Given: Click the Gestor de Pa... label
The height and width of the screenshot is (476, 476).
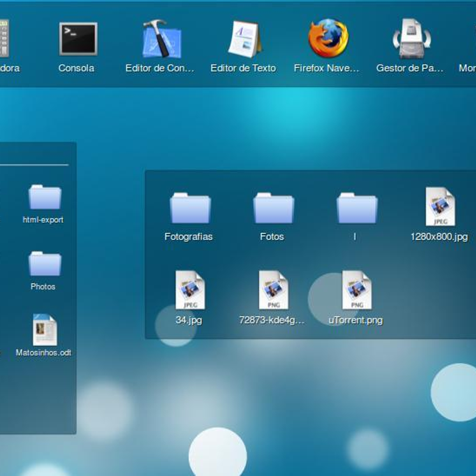Looking at the screenshot, I should pos(410,68).
